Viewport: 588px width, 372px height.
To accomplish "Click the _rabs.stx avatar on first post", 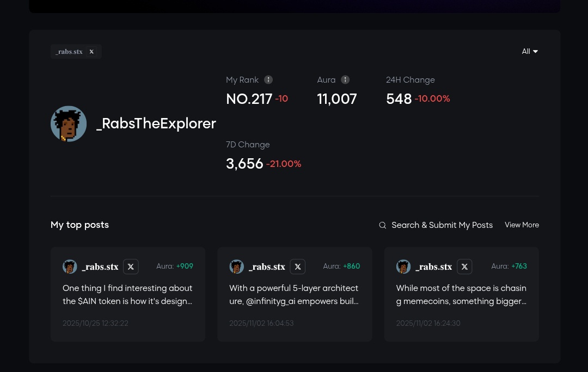I will [x=70, y=266].
